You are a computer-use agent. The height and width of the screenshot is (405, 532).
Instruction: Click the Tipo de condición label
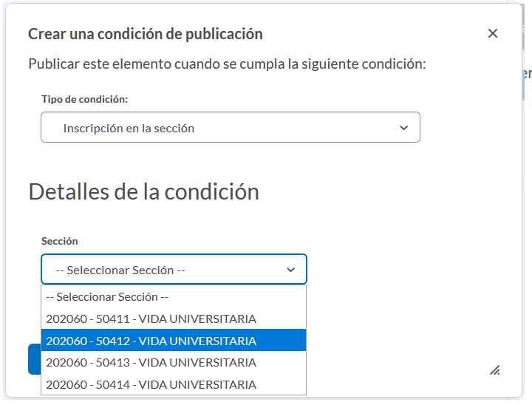84,99
